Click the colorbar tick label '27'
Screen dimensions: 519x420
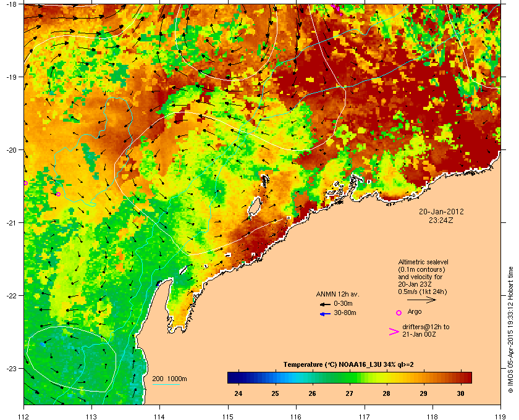click(x=350, y=393)
